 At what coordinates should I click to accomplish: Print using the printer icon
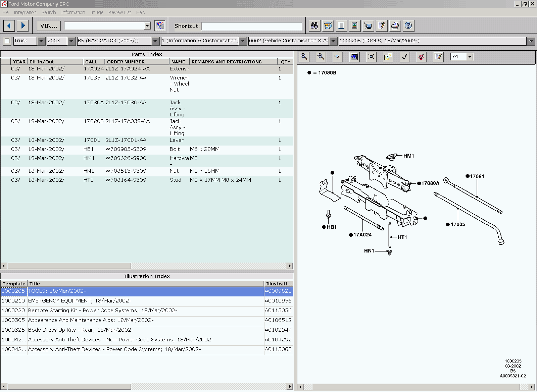pyautogui.click(x=395, y=25)
